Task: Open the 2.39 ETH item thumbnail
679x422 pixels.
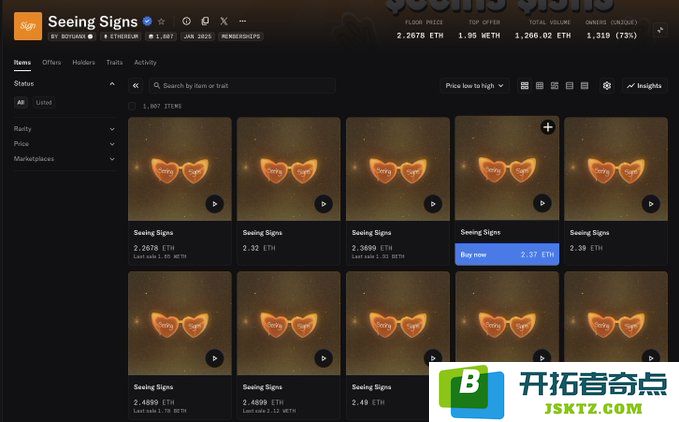Action: pos(616,169)
